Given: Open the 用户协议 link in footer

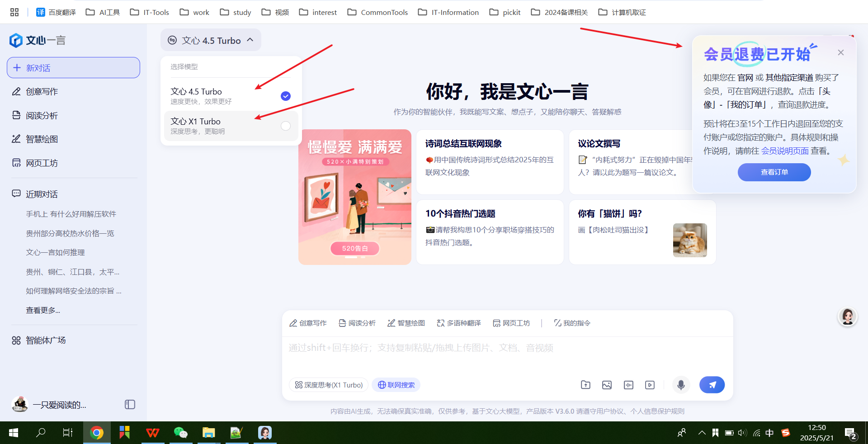Looking at the screenshot, I should [x=611, y=411].
